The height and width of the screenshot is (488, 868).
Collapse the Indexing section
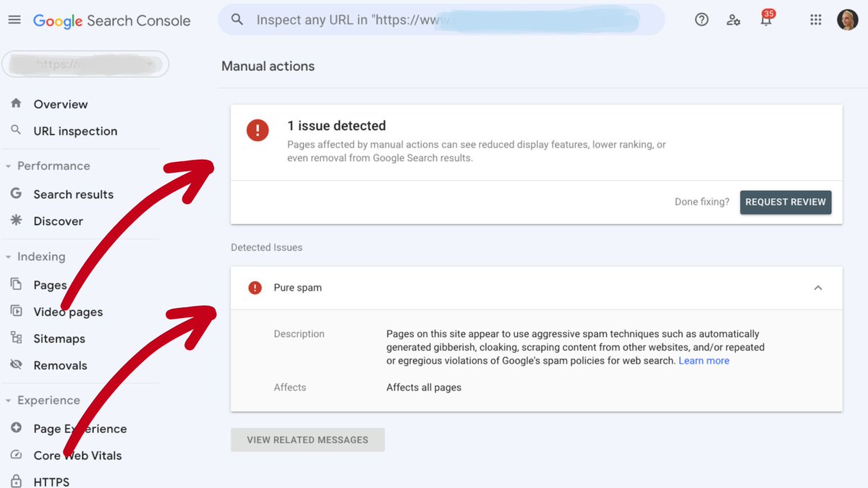[7, 256]
